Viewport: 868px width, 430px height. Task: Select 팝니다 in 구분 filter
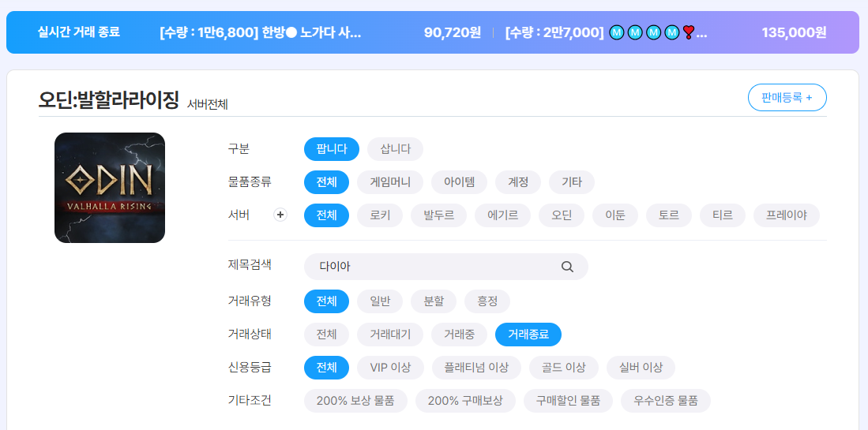(x=332, y=149)
